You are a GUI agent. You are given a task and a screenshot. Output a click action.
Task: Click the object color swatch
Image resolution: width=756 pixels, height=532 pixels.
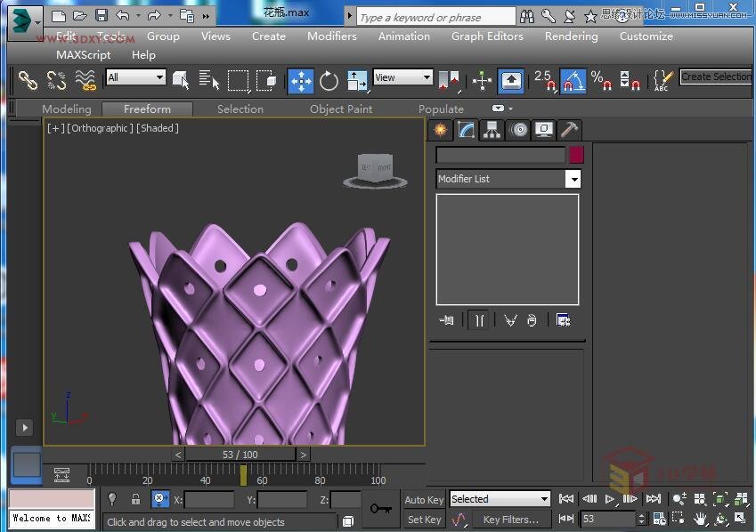576,155
